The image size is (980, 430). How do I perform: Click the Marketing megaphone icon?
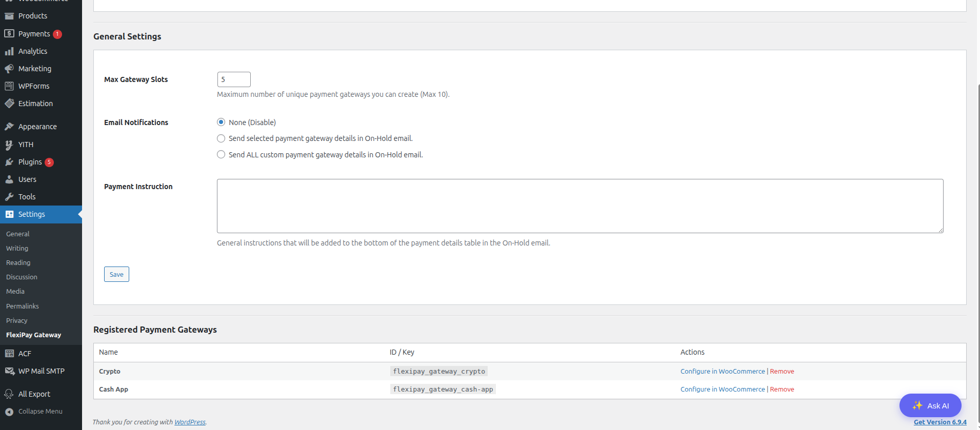point(9,69)
